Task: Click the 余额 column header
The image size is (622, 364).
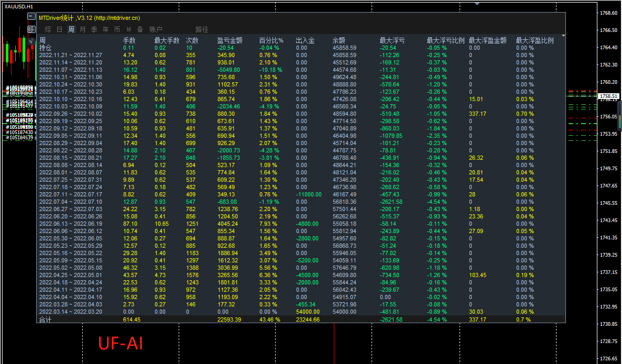Action: tap(339, 40)
